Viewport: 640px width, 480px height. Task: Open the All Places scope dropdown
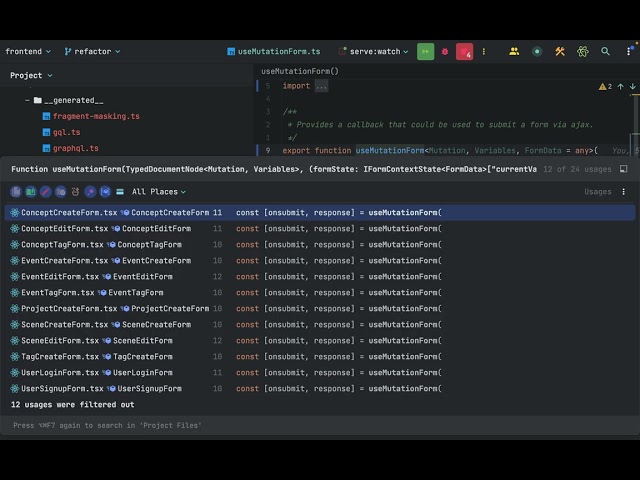coord(158,192)
